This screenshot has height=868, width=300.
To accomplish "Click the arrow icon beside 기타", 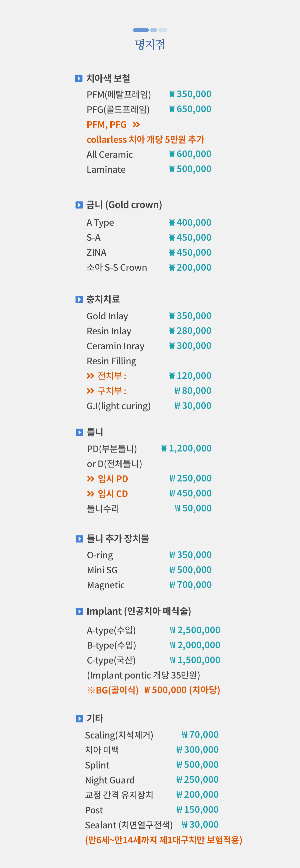I will click(x=79, y=719).
